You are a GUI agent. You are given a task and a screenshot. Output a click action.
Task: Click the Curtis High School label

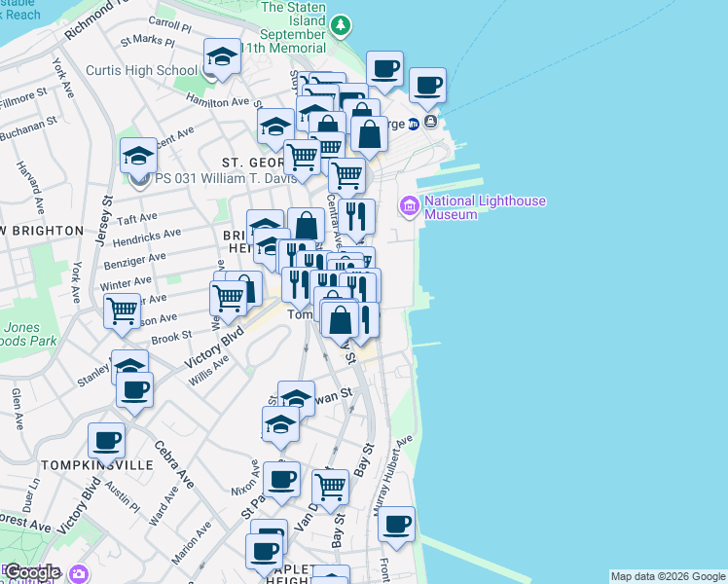141,70
